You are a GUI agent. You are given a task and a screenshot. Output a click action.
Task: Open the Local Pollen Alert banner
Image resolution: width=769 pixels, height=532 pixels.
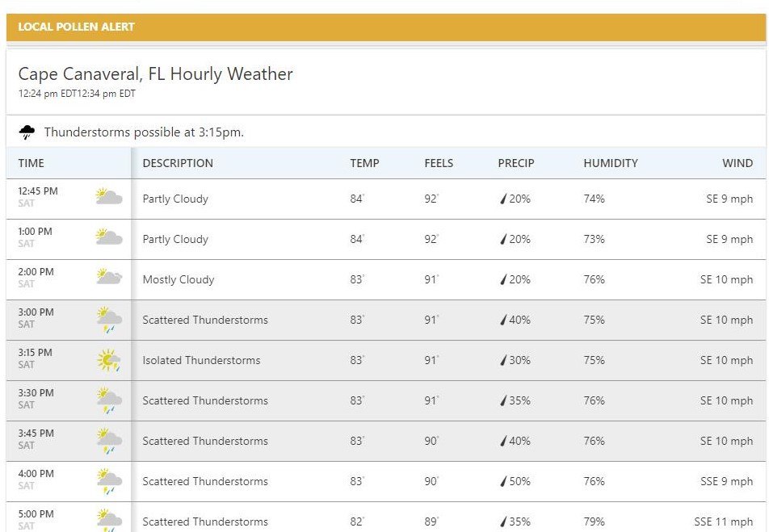[386, 27]
